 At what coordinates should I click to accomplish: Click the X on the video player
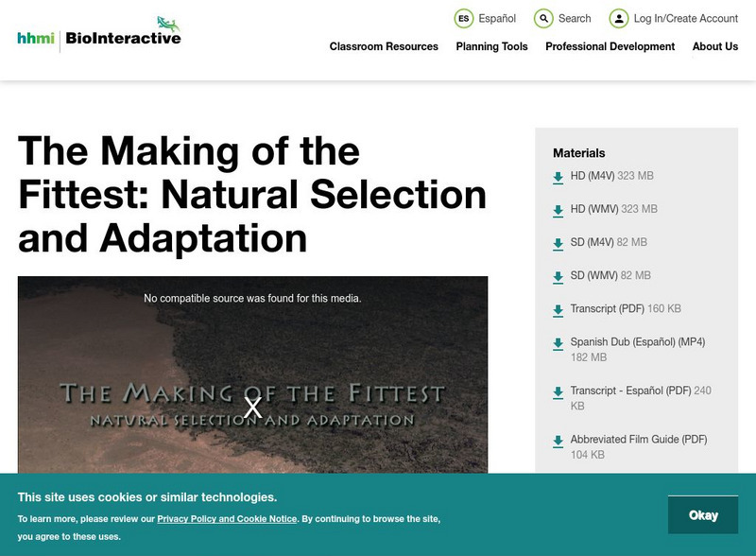[x=251, y=407]
